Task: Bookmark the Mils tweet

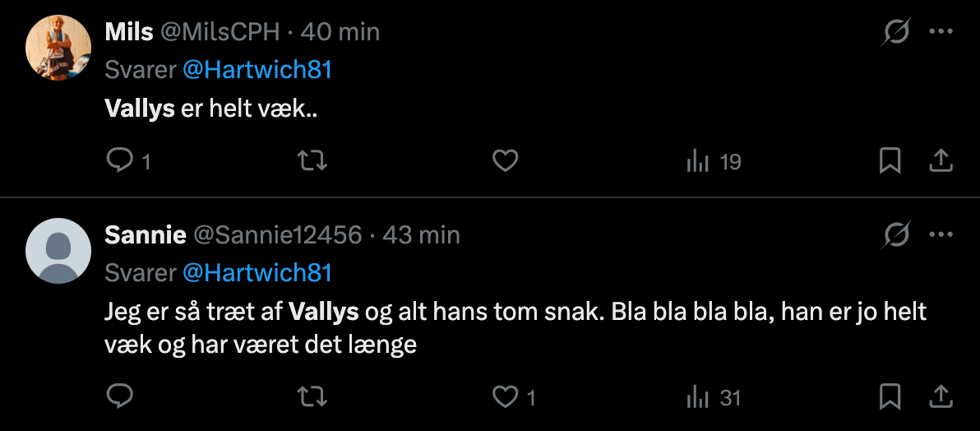Action: click(890, 161)
